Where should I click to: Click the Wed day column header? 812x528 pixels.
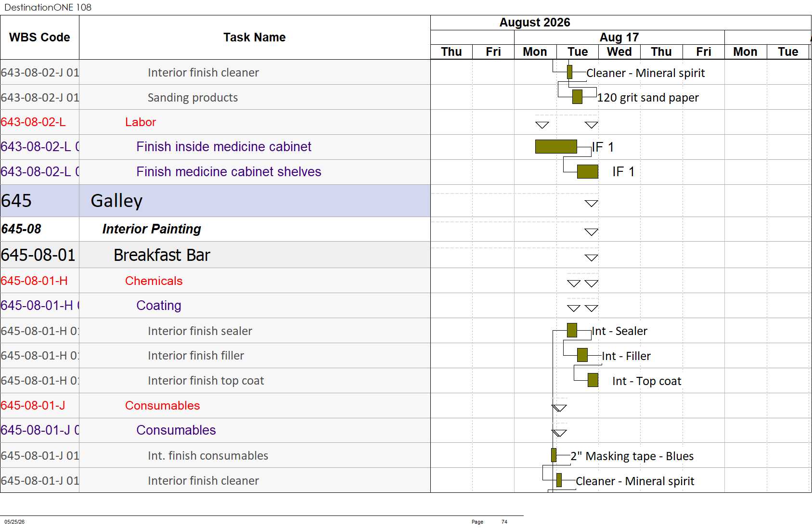click(619, 52)
